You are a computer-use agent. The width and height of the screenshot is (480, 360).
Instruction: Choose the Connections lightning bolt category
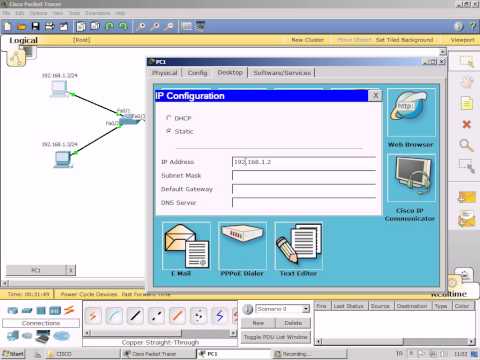pyautogui.click(x=69, y=311)
